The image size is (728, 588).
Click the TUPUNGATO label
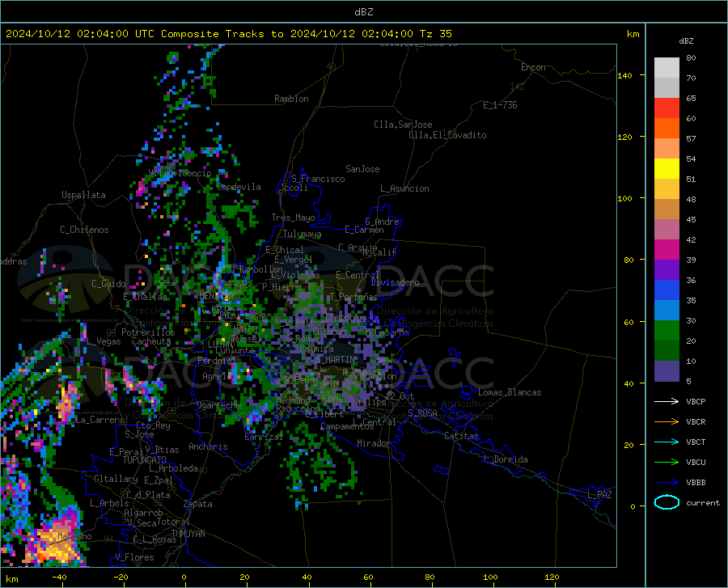pyautogui.click(x=145, y=460)
